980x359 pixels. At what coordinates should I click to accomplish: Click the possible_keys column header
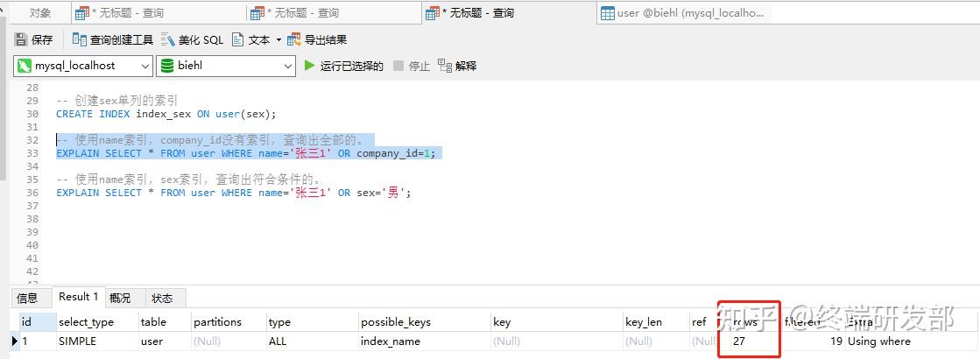[425, 321]
